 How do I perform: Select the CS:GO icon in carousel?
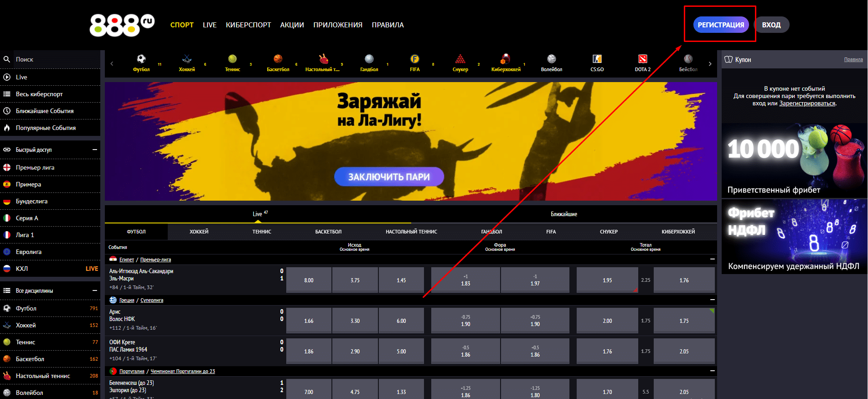point(597,59)
